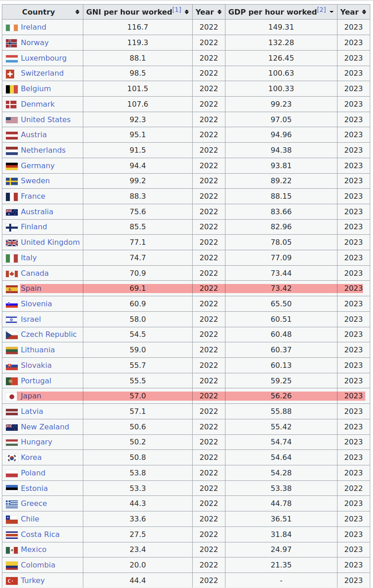The image size is (373, 588).
Task: Sort table by Country column arrows
Action: click(x=77, y=12)
